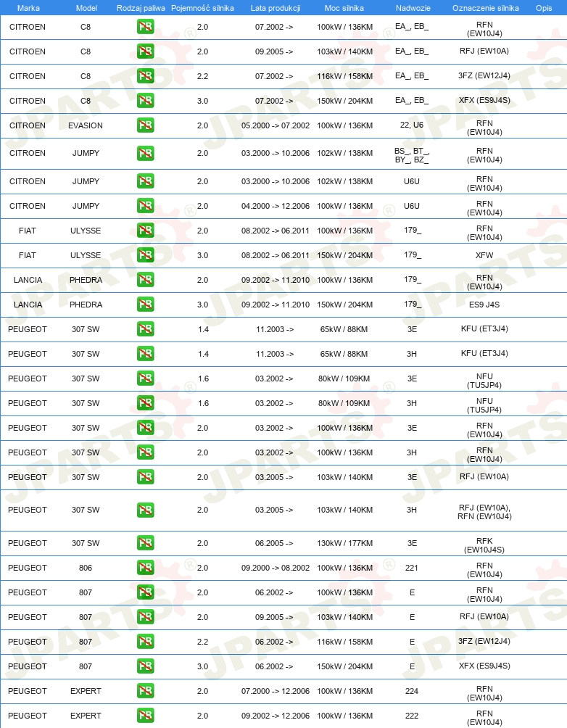
Task: Select the "130kW / 177KM" power cell
Action: tap(344, 543)
